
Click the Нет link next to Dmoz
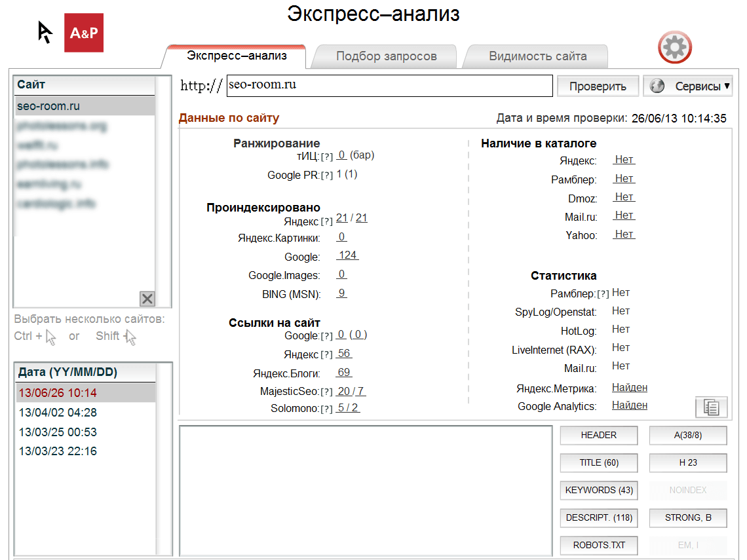[623, 196]
